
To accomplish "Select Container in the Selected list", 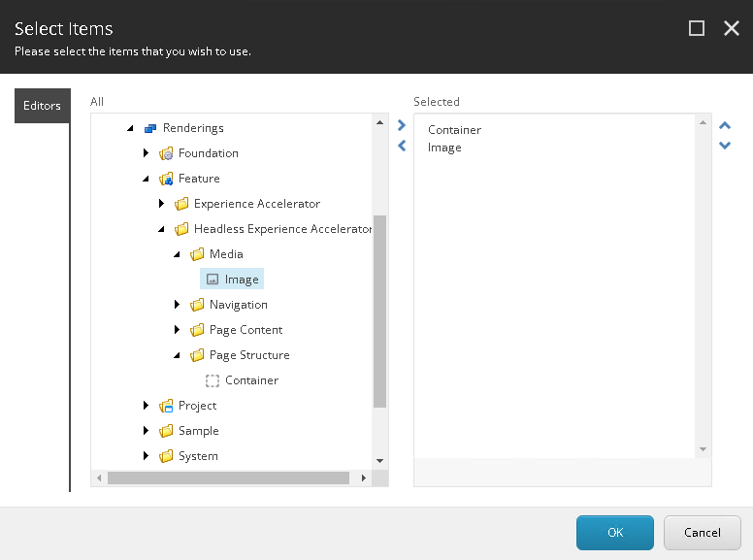I will [x=454, y=130].
